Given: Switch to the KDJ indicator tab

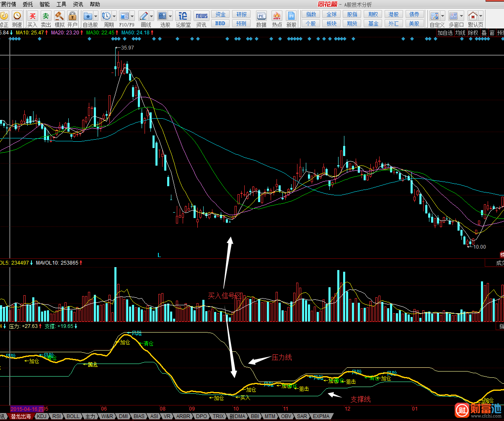Looking at the screenshot, I should click(x=41, y=416).
